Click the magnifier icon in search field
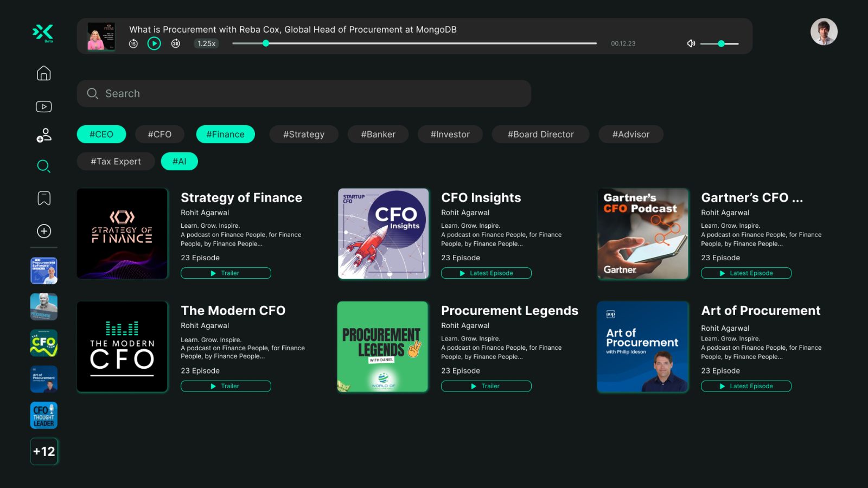 (93, 94)
